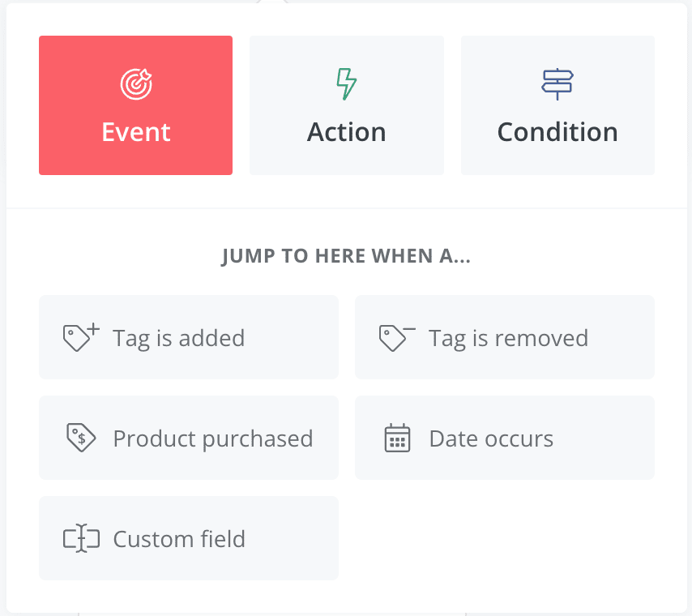Click the dollar price tag icon
The height and width of the screenshot is (616, 692).
click(x=81, y=438)
